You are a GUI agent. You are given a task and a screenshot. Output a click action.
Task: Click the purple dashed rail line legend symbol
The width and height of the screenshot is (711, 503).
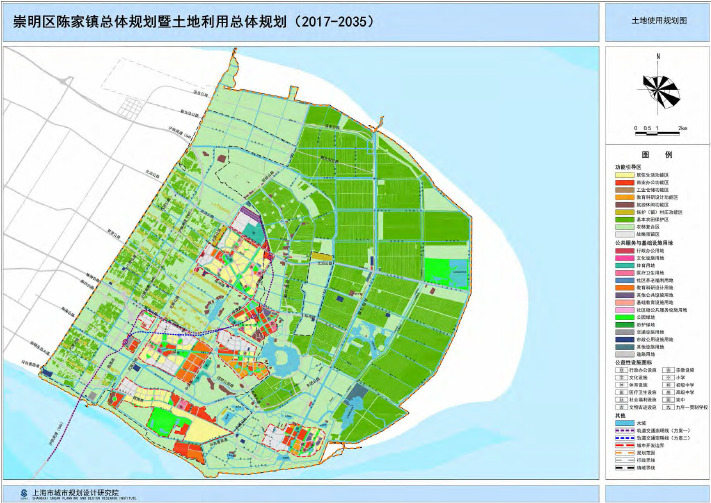click(x=625, y=430)
